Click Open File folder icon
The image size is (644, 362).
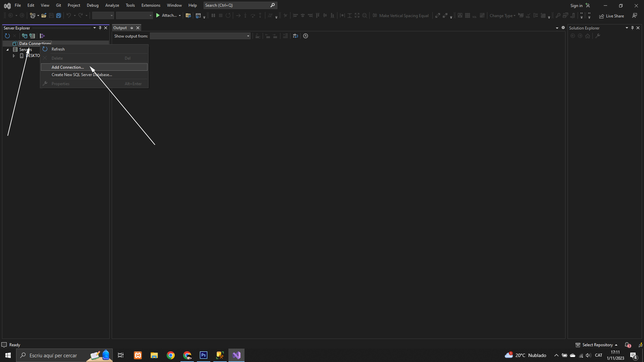click(44, 15)
